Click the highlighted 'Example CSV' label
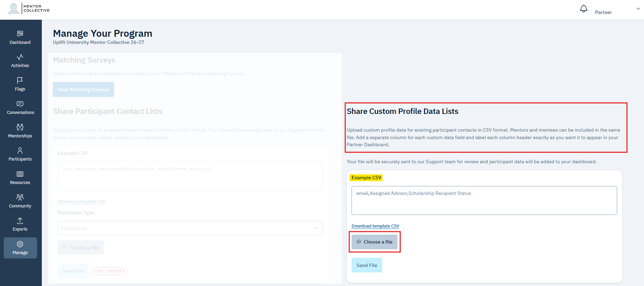 coord(366,178)
